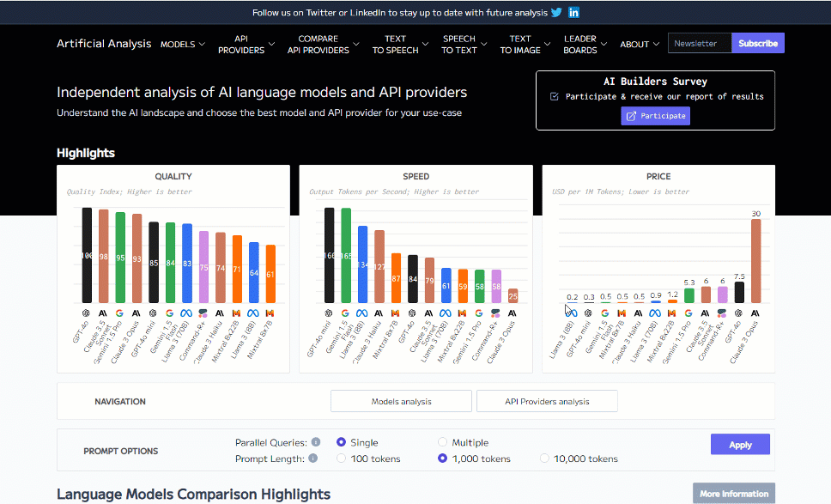Click Meta logo under Llama 3 (70B) in Quality chart

[186, 313]
